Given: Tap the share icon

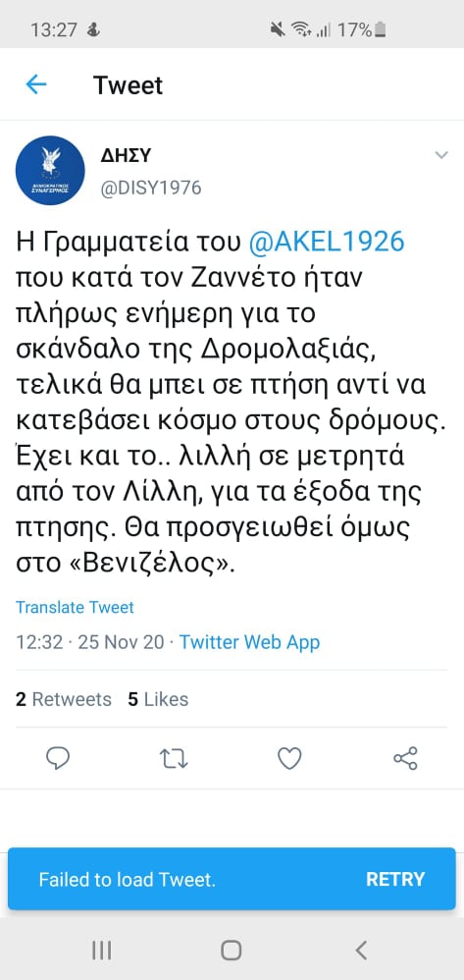Looking at the screenshot, I should coord(405,759).
